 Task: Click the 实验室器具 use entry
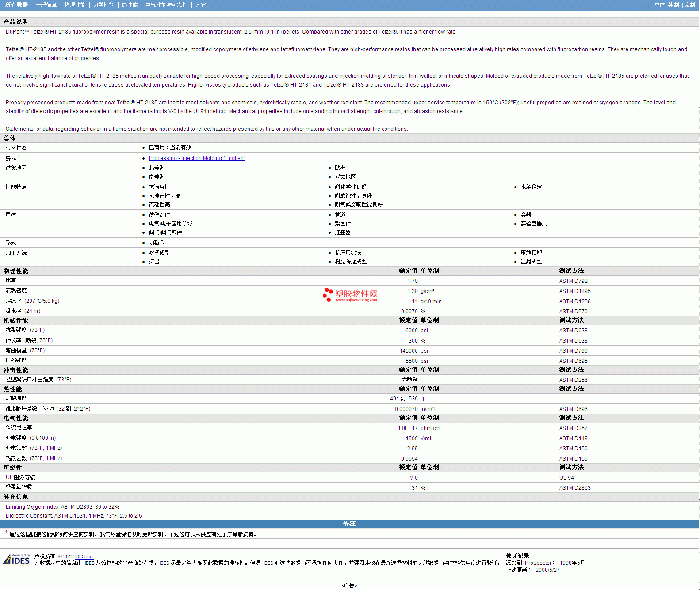534,224
